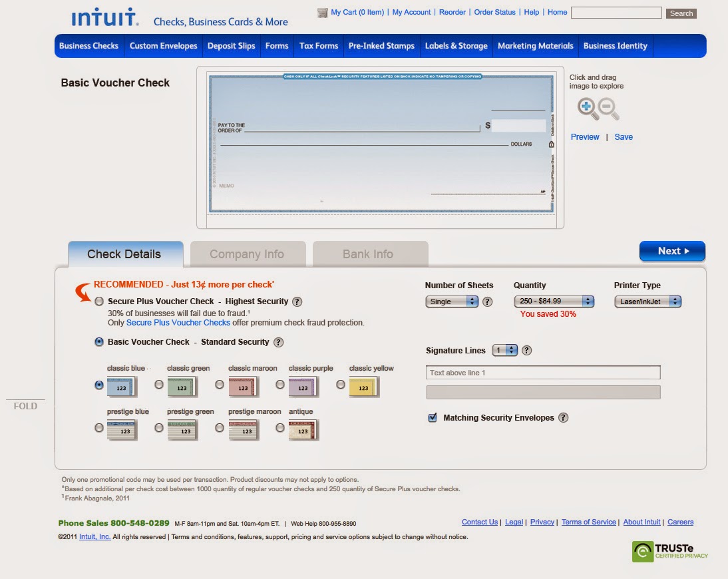Image resolution: width=728 pixels, height=579 pixels.
Task: Open Quantity dropdown showing 250 - $84.99
Action: 554,301
